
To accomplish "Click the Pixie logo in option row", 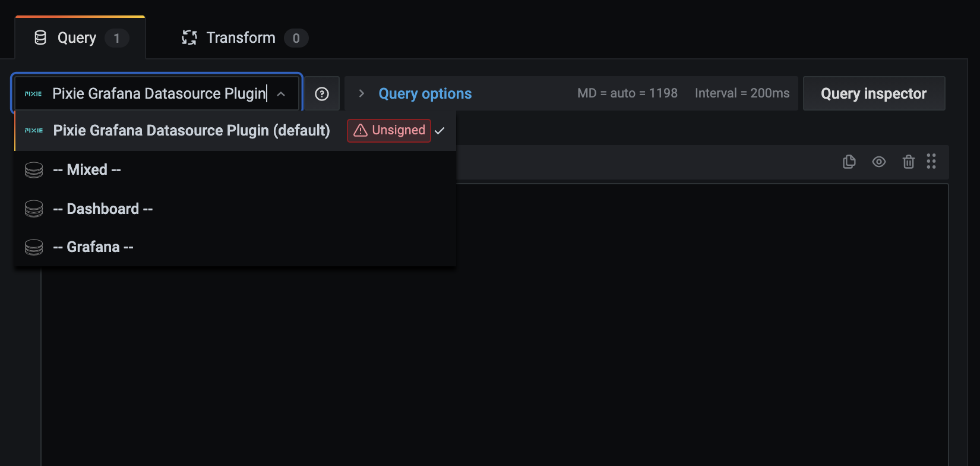I will click(34, 130).
